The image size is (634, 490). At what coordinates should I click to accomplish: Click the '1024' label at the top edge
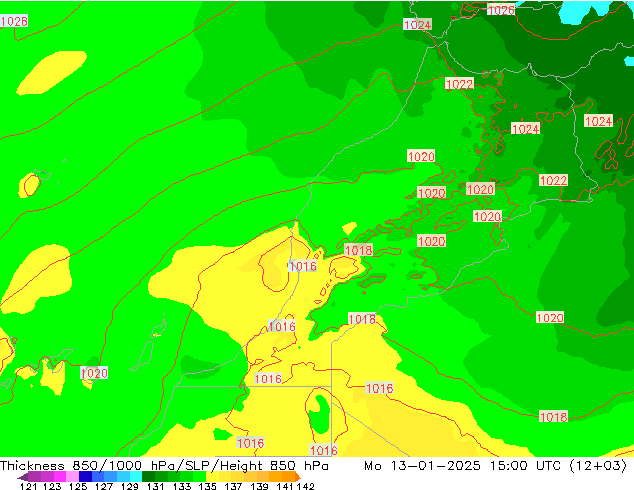(418, 25)
